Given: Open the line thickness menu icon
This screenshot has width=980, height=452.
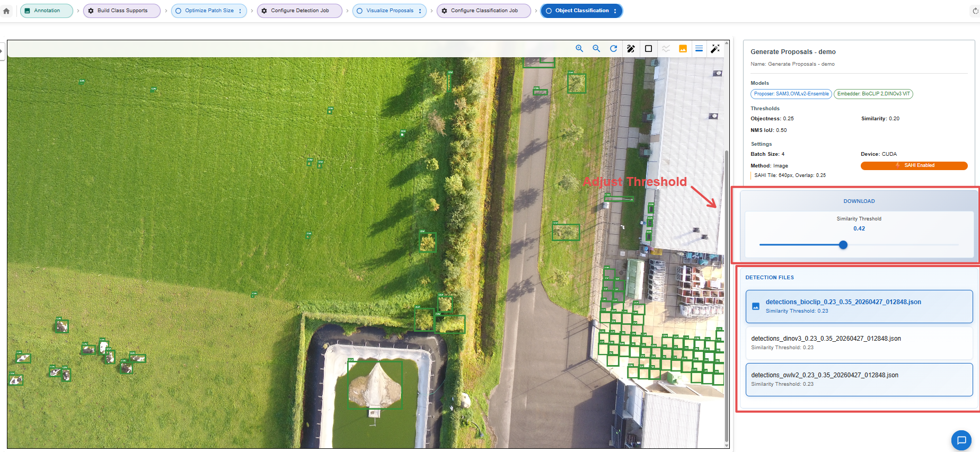Looking at the screenshot, I should [x=699, y=48].
